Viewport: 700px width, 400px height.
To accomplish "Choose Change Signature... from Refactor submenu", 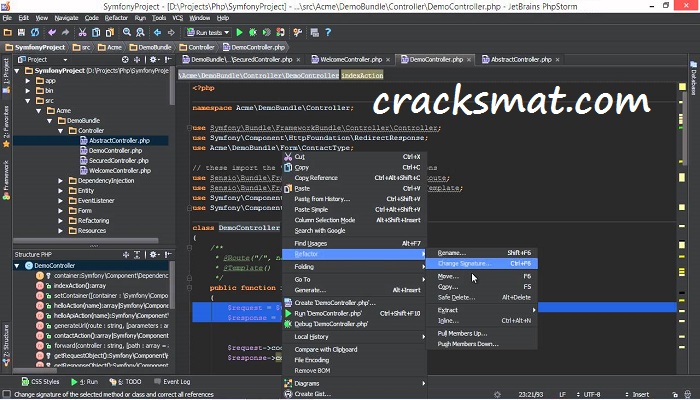I will pos(482,263).
